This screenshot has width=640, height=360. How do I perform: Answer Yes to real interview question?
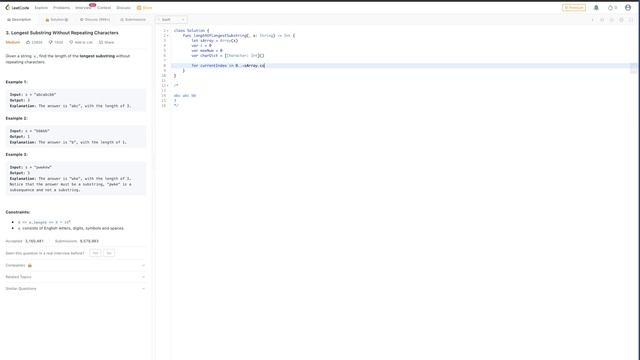click(x=96, y=253)
